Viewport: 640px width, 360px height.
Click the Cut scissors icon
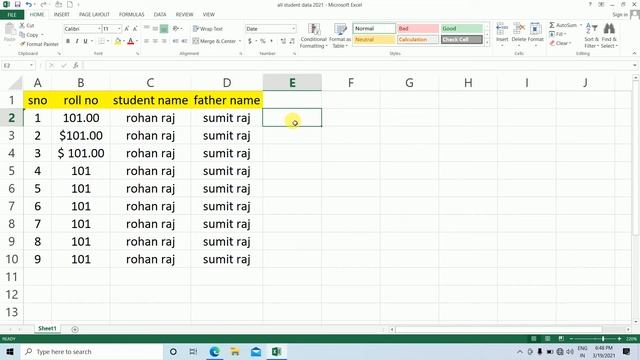[22, 25]
